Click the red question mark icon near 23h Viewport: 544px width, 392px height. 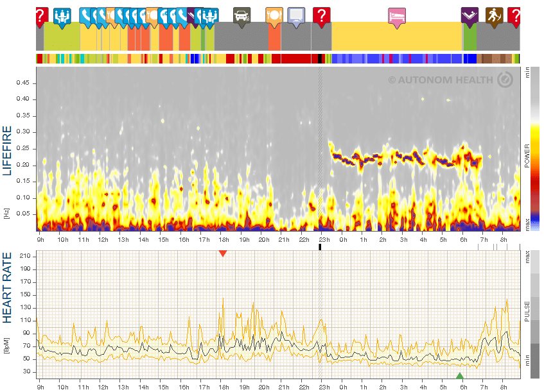click(322, 17)
